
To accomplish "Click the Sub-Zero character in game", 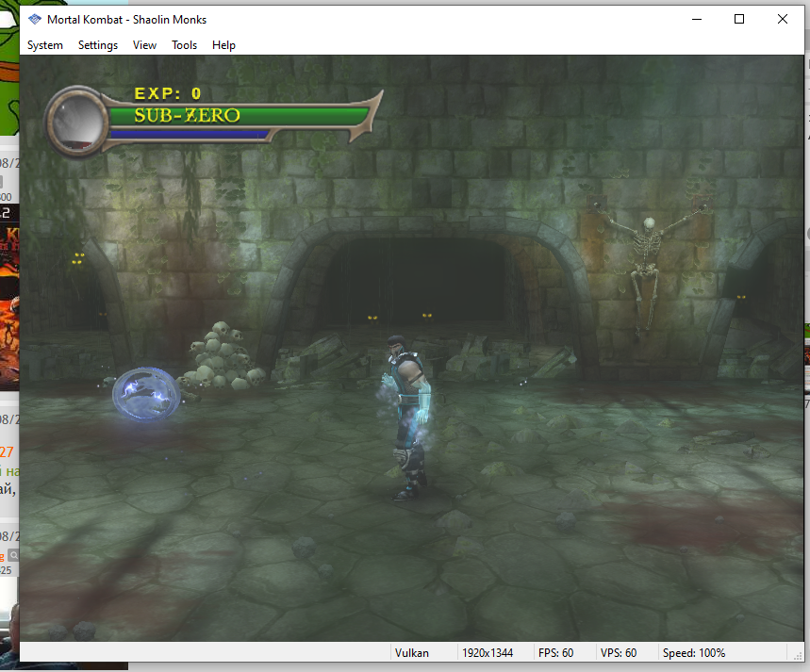I will 408,417.
